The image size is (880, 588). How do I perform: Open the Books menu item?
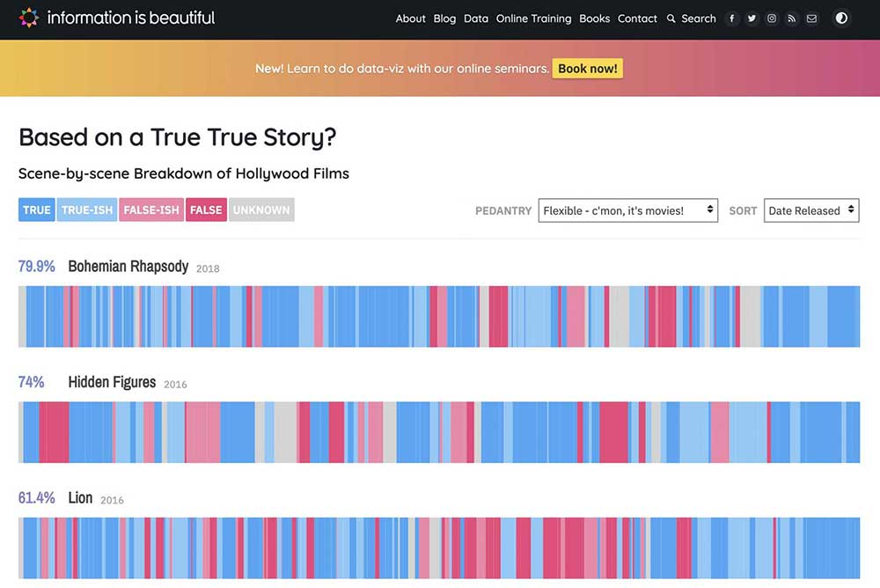coord(594,18)
